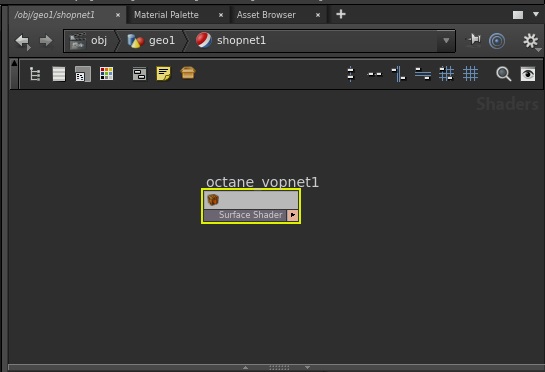Select the octane_vopnet1 Surface Shader node
This screenshot has width=545, height=372.
pos(251,206)
